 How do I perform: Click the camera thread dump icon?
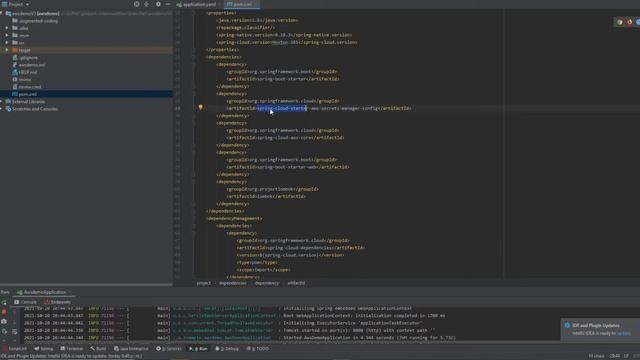[x=4, y=322]
